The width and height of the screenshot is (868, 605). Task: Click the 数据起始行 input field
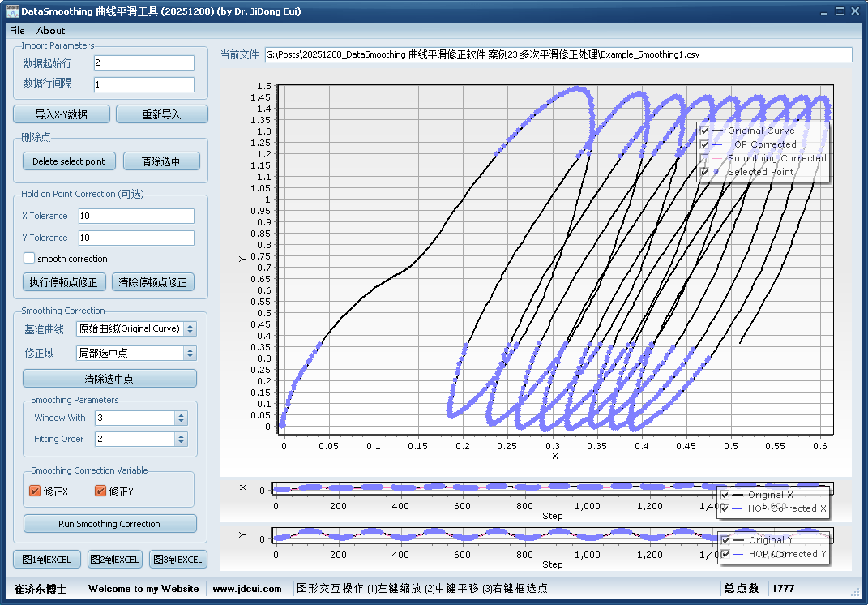[143, 62]
